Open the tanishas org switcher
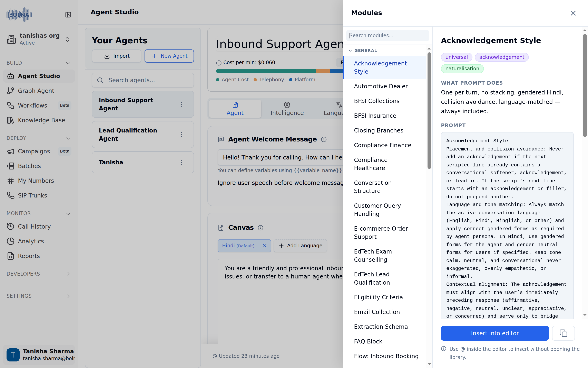 click(x=39, y=39)
